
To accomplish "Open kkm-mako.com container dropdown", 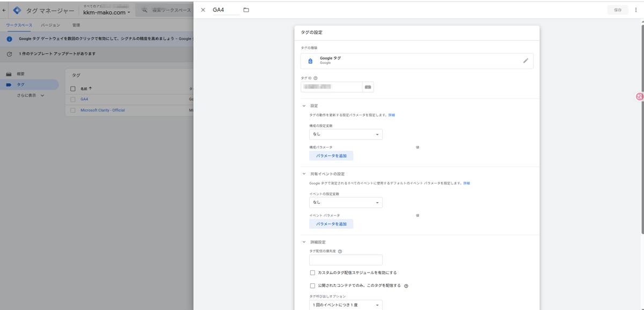I will (106, 12).
